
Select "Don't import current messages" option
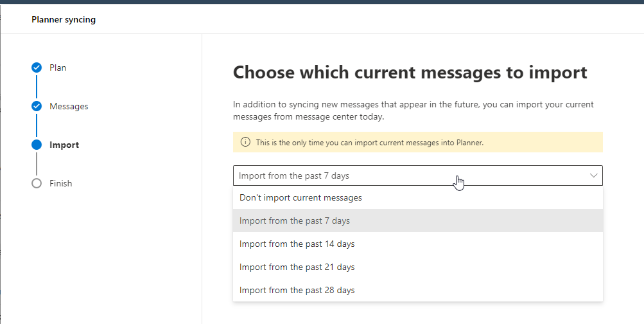click(x=300, y=197)
